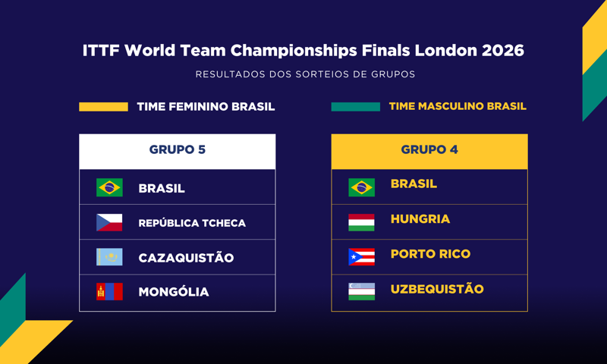Click the Resultados dos Sorteios de Grupos subtitle

pyautogui.click(x=303, y=75)
